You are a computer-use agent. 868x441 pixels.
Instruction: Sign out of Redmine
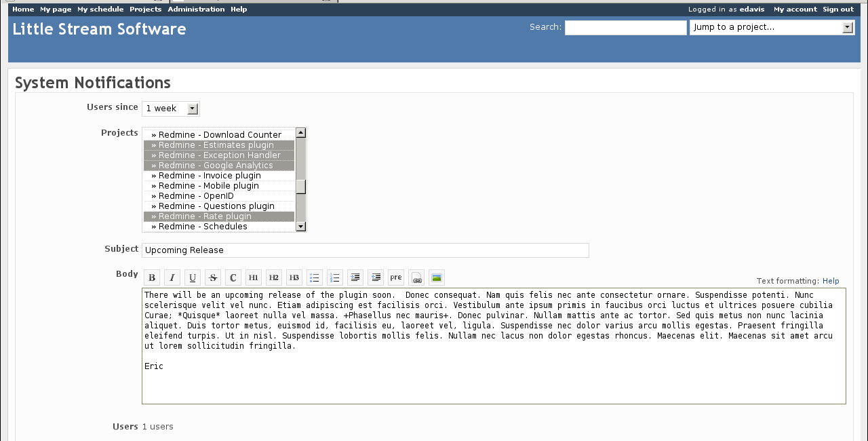[x=838, y=9]
